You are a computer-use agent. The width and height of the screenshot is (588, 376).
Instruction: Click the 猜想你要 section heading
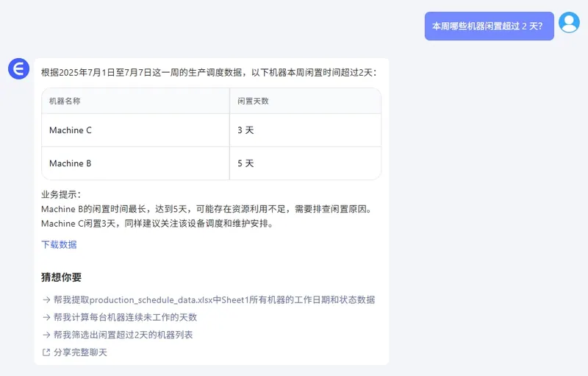62,277
